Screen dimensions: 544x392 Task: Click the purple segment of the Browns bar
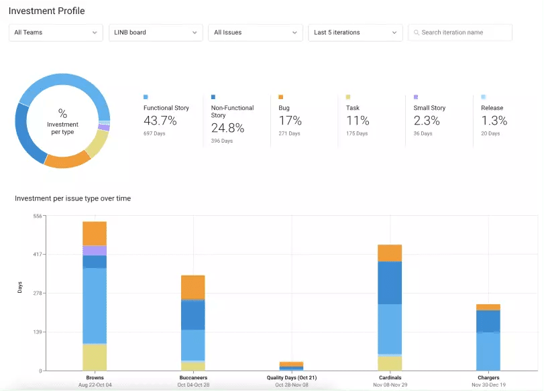click(x=95, y=251)
